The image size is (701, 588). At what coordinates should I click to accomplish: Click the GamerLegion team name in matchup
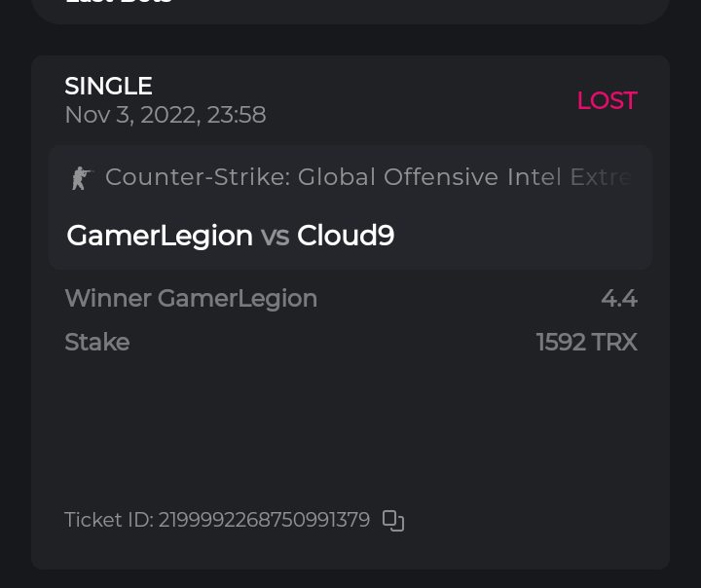[160, 236]
